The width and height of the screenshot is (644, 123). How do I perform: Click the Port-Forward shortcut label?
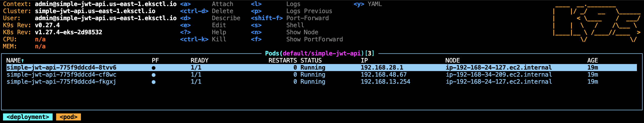pos(307,18)
